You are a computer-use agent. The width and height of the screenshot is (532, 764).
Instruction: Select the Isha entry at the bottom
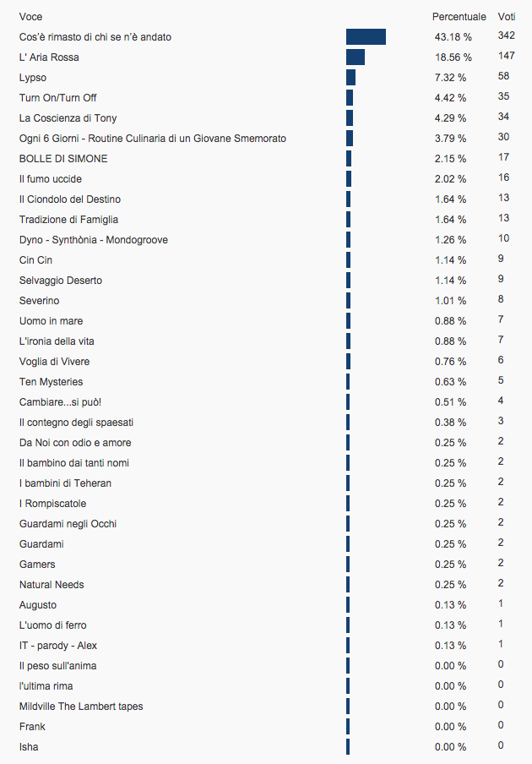[x=28, y=747]
